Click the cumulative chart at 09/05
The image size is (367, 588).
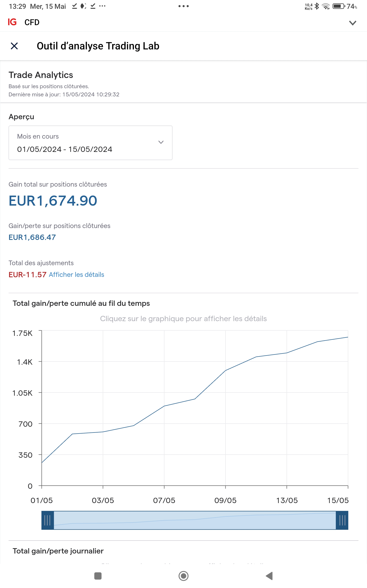pyautogui.click(x=226, y=371)
